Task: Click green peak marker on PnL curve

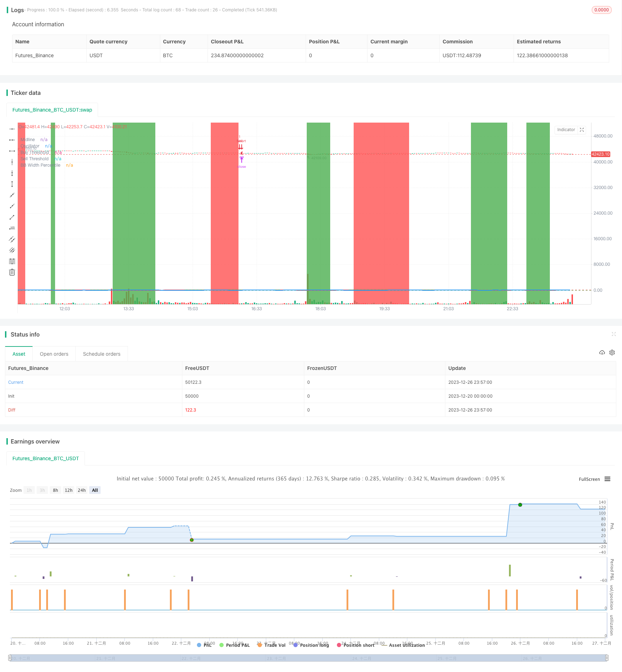Action: pos(520,505)
